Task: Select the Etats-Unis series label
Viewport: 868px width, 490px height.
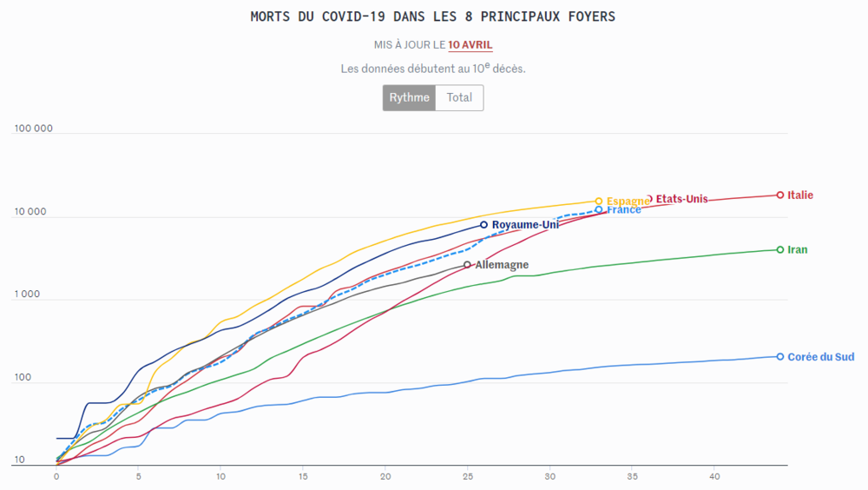Action: [682, 199]
